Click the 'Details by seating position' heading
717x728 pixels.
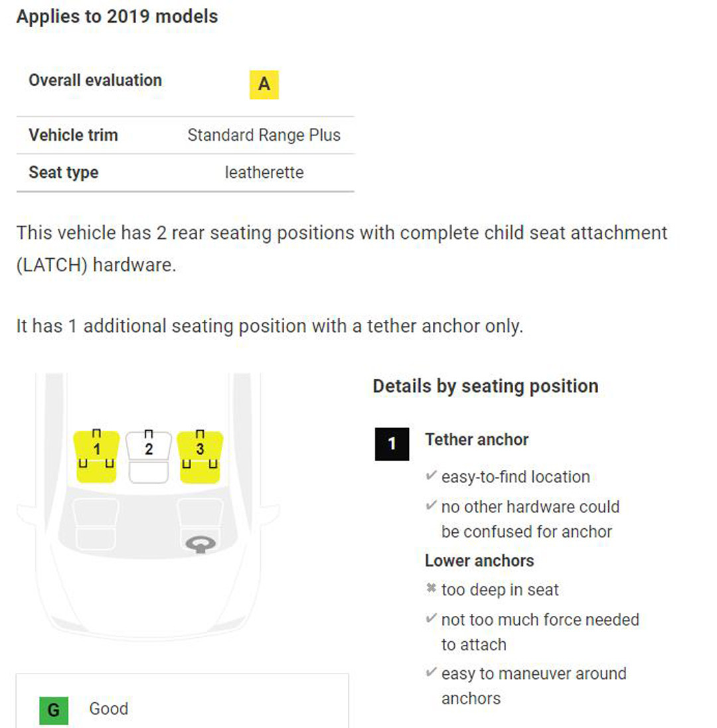pos(485,386)
